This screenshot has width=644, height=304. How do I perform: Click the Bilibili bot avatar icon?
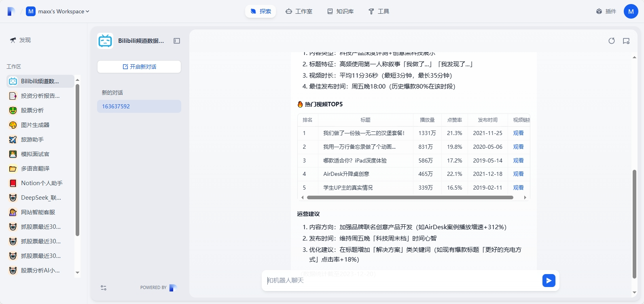pos(105,41)
